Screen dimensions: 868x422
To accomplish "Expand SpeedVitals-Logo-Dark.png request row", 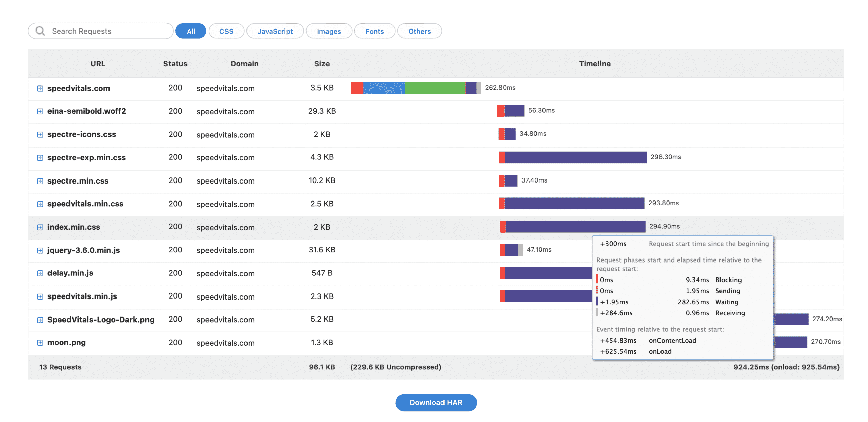I will pyautogui.click(x=40, y=320).
